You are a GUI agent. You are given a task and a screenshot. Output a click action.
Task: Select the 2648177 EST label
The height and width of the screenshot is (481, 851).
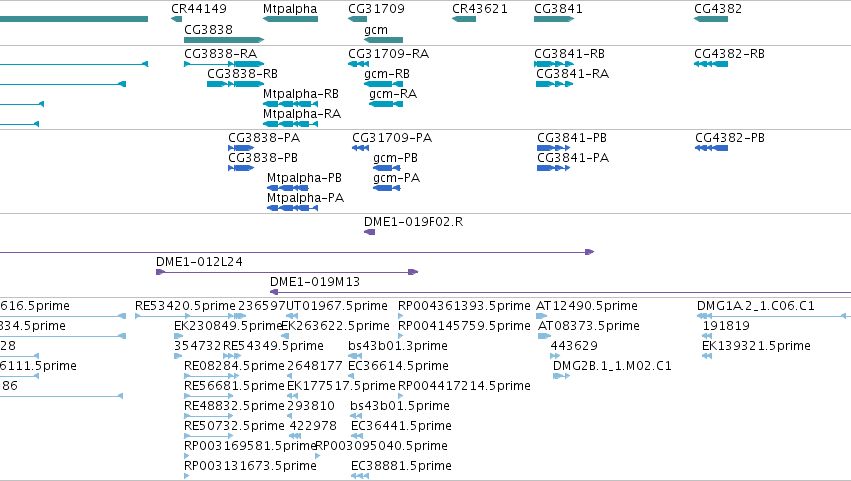[x=315, y=366]
